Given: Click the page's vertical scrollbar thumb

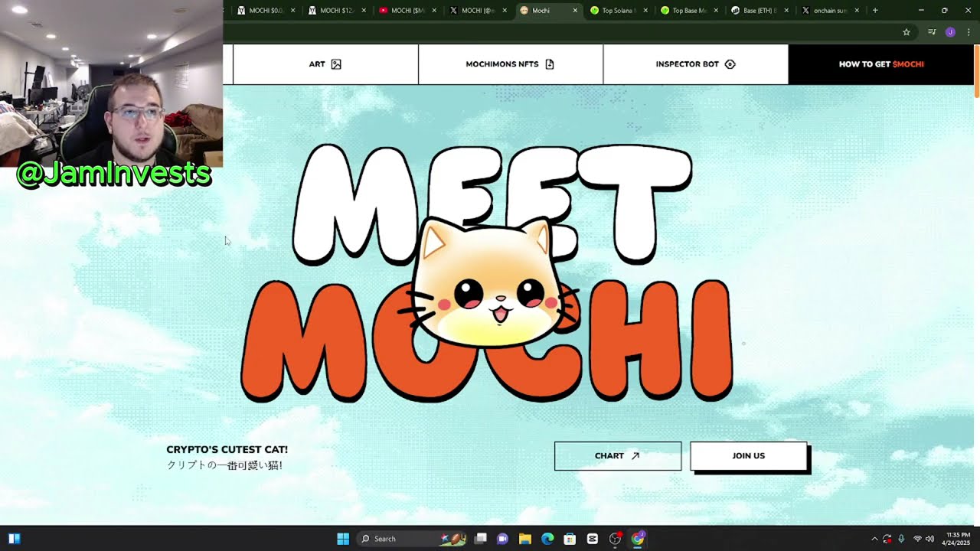Looking at the screenshot, I should click(976, 70).
